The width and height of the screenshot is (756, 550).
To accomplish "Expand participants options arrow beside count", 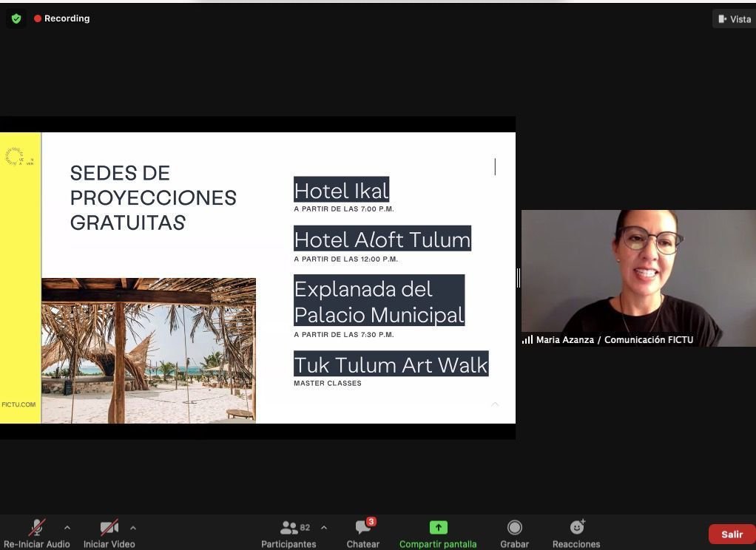I will (x=323, y=528).
